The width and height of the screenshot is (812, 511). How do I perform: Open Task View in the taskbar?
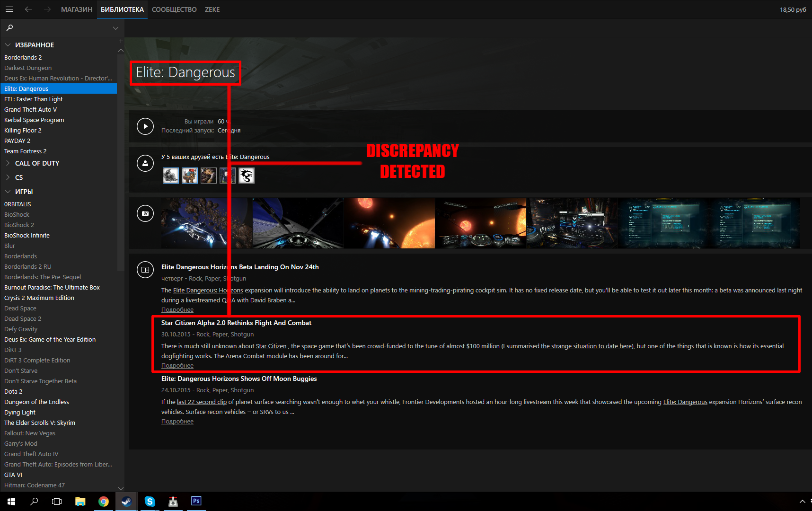tap(57, 502)
